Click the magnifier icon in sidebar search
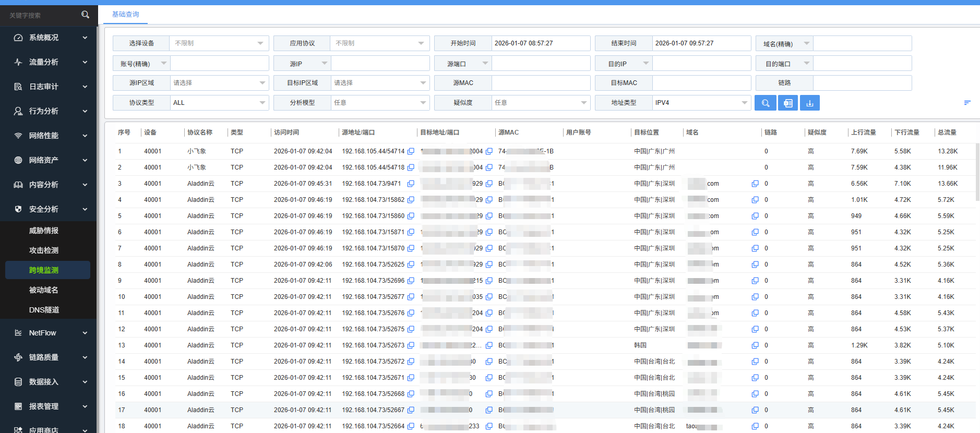The width and height of the screenshot is (980, 433). pos(85,15)
